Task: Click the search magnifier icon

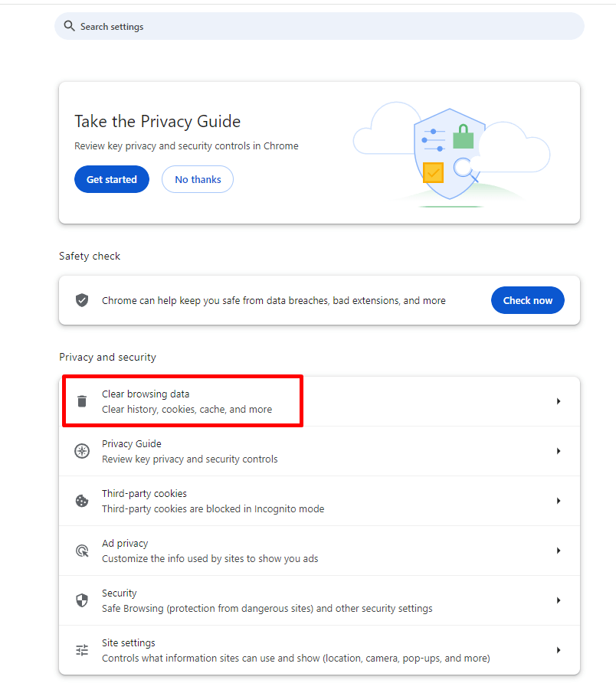Action: pos(70,26)
